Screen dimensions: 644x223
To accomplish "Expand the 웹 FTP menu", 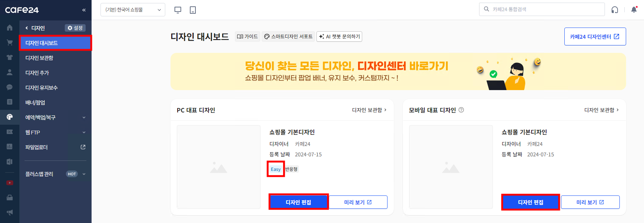I will pyautogui.click(x=55, y=132).
